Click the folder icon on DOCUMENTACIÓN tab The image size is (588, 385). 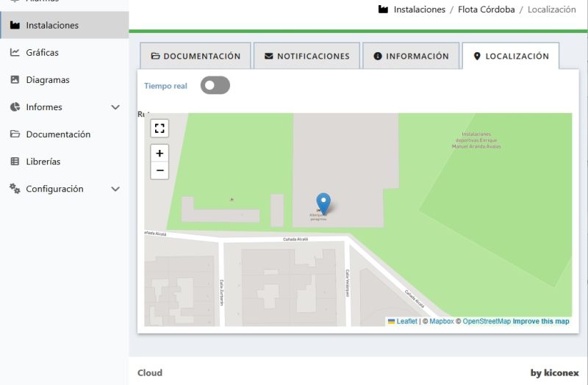(x=155, y=56)
